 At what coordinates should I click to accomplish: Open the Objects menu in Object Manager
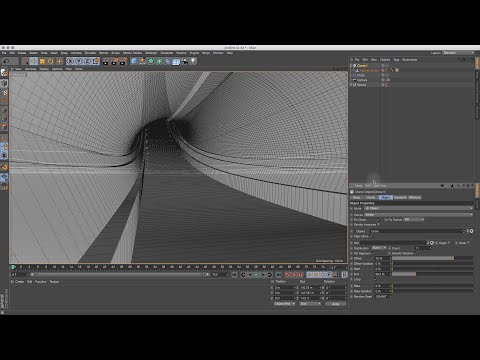[x=385, y=60]
